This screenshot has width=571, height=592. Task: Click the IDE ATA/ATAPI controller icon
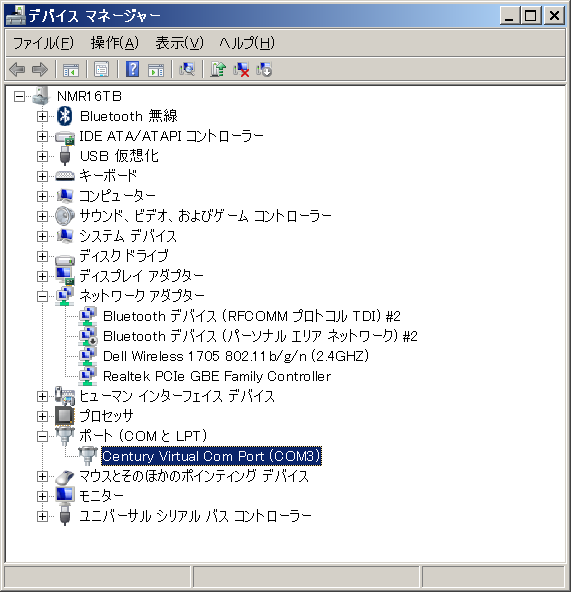click(x=65, y=137)
